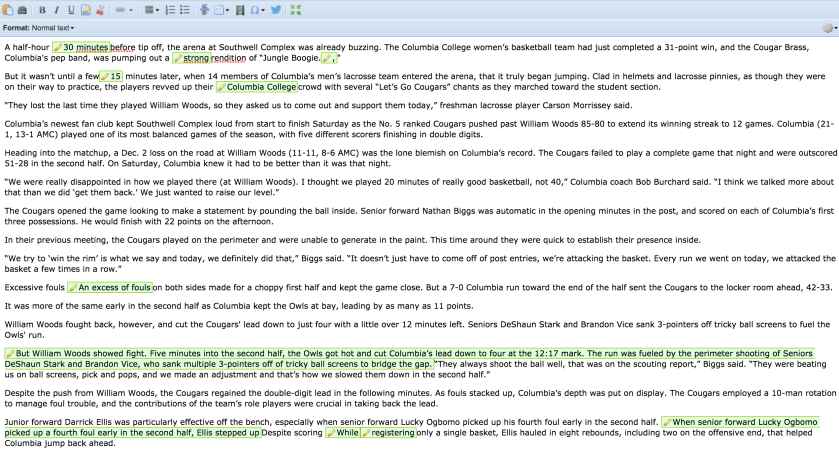Click the note editing icon in toolbar

[x=86, y=10]
